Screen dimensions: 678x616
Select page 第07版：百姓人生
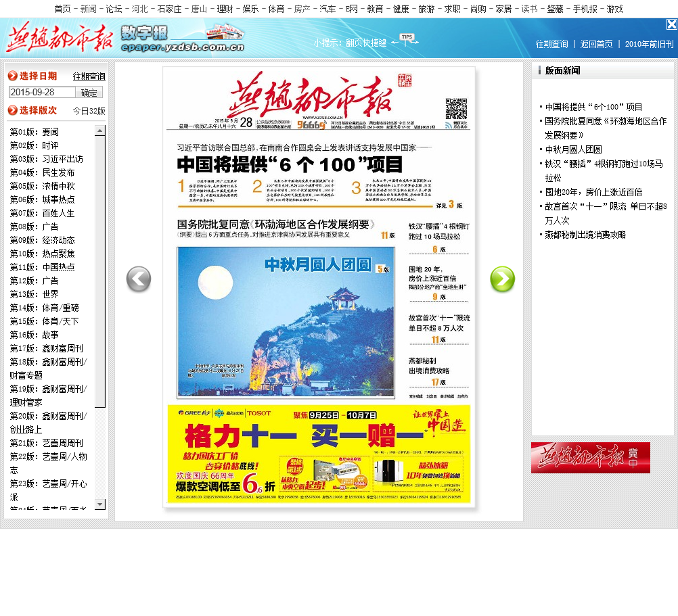(43, 214)
